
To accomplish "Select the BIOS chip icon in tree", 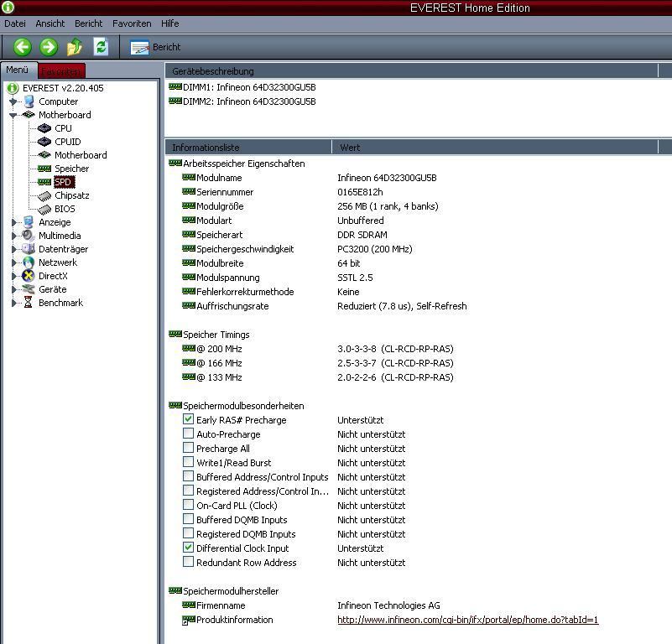I will coord(44,209).
